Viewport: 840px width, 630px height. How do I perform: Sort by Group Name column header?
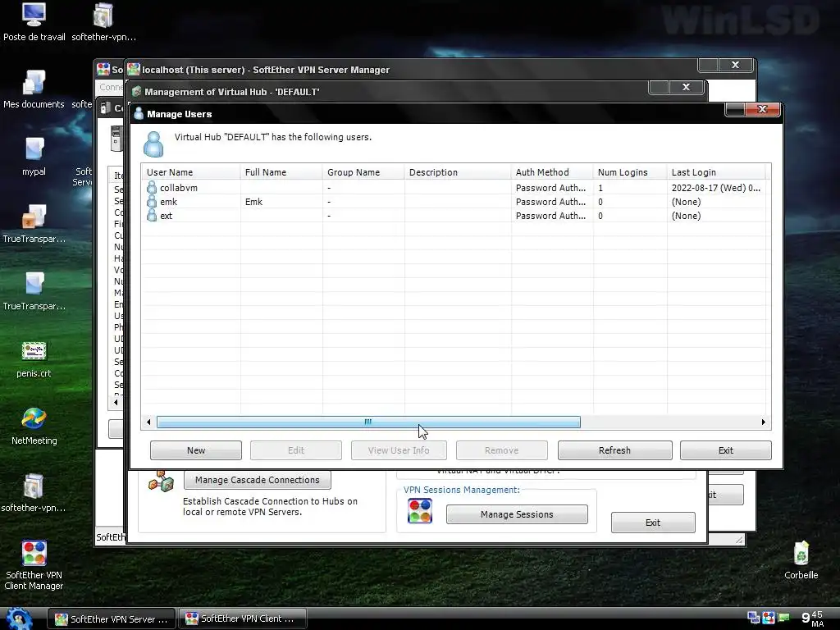pyautogui.click(x=363, y=172)
